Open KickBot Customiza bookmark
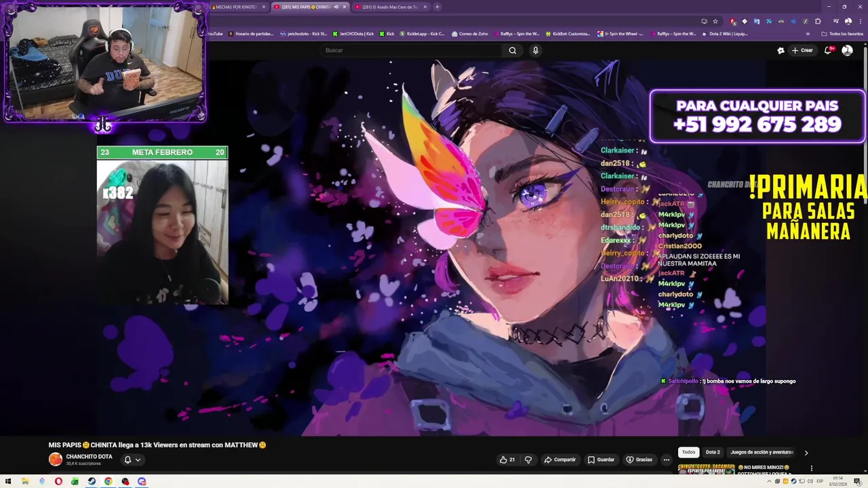868x488 pixels. pos(567,34)
